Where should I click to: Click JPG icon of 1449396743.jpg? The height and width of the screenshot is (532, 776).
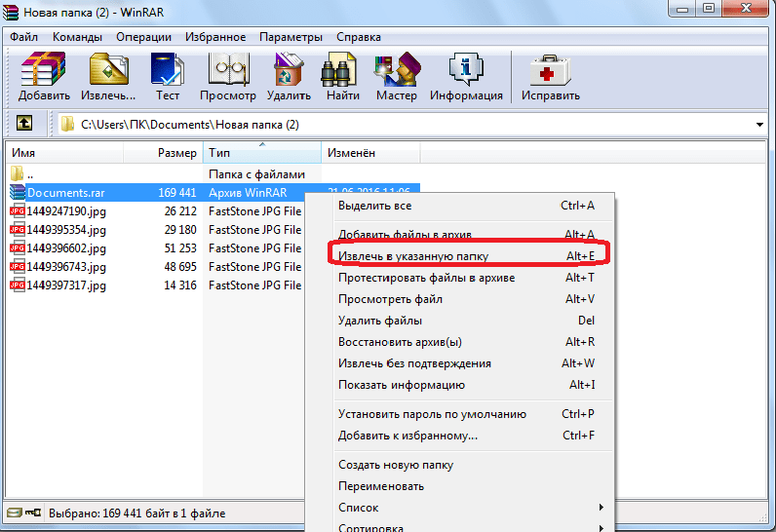coord(18,267)
